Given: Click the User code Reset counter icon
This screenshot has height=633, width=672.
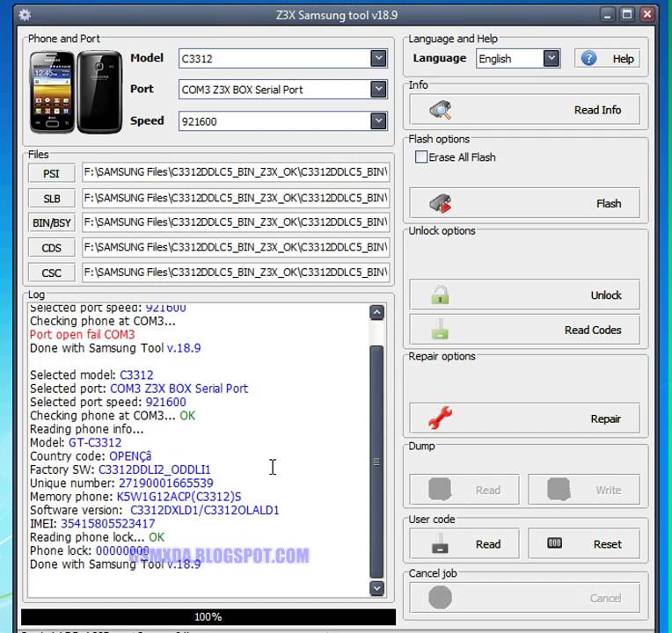Looking at the screenshot, I should click(x=554, y=543).
